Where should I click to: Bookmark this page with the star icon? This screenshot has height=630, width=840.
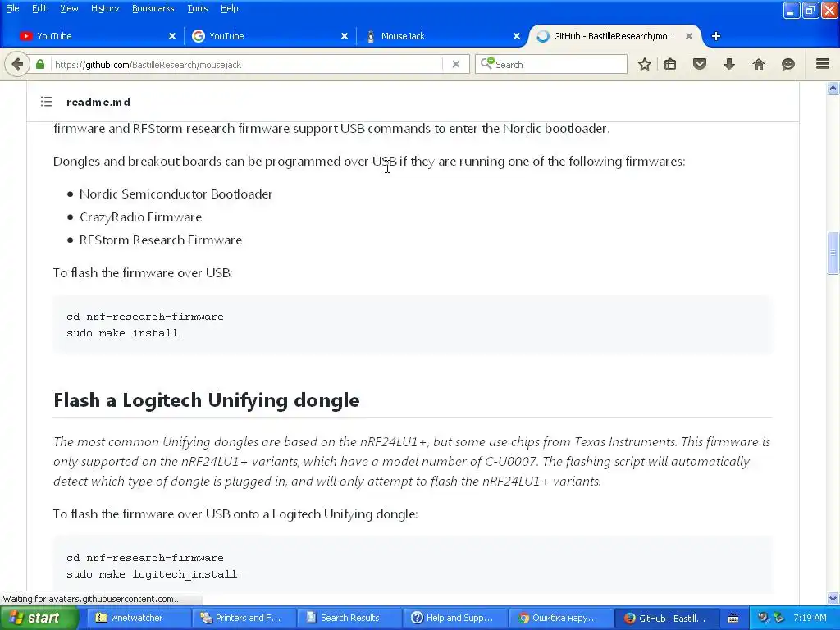click(645, 64)
